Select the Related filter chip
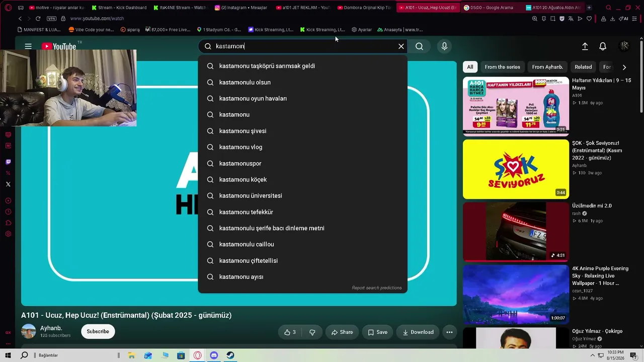The height and width of the screenshot is (362, 644). coord(583,67)
